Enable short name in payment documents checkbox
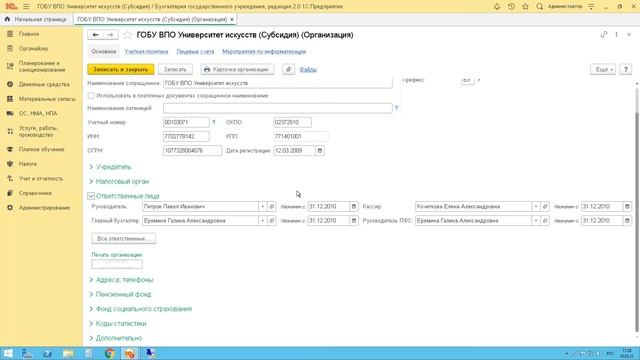 (x=91, y=96)
